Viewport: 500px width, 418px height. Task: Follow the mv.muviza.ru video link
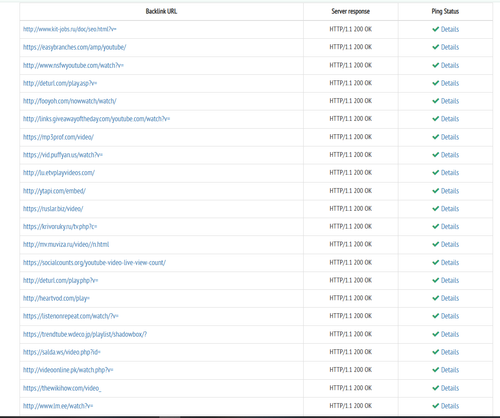click(66, 245)
